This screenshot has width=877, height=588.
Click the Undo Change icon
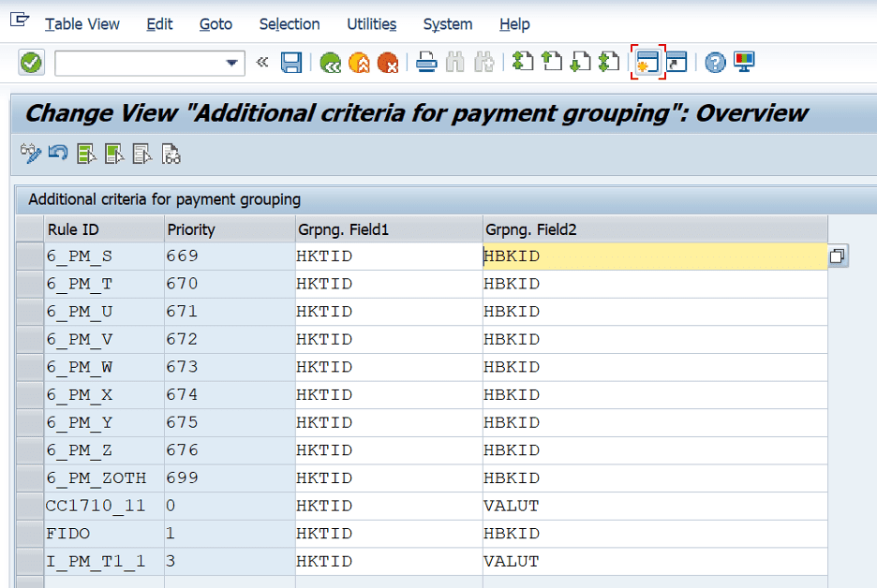(x=58, y=153)
